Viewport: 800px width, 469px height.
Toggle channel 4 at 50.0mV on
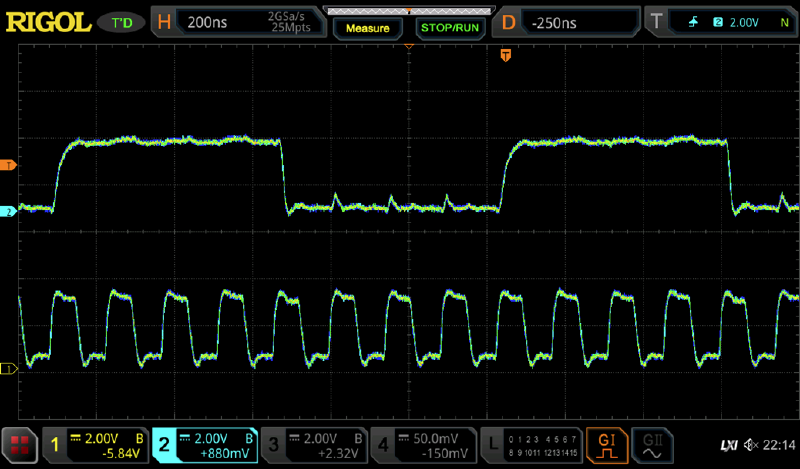422,444
